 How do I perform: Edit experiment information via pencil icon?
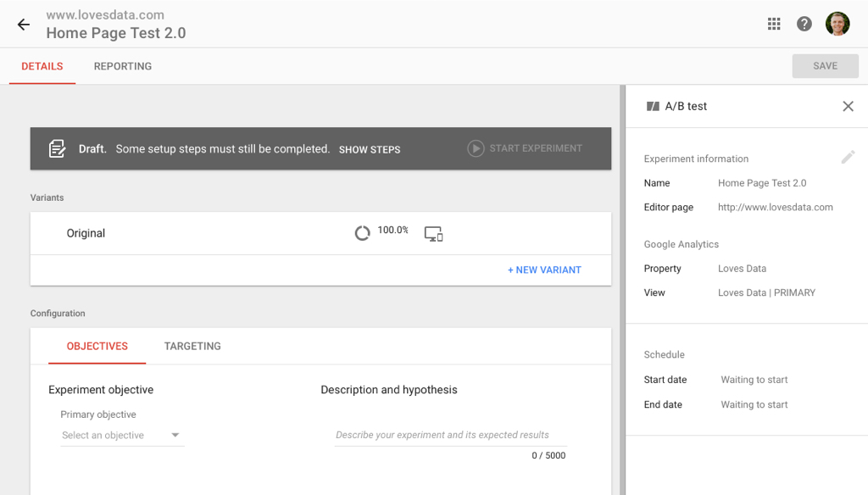[849, 157]
